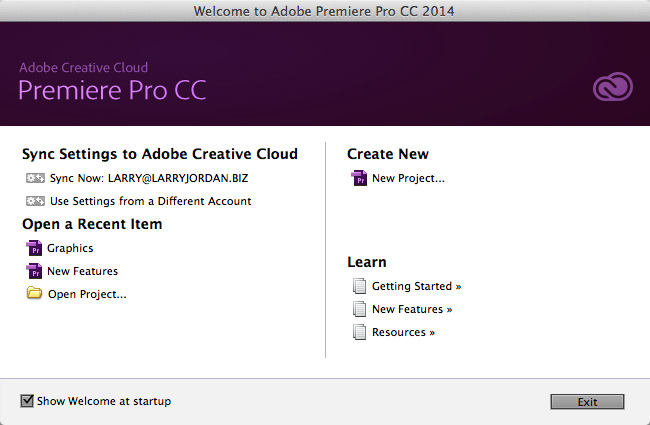Click the Pr icon beside New Project
The width and height of the screenshot is (650, 425).
coord(359,178)
